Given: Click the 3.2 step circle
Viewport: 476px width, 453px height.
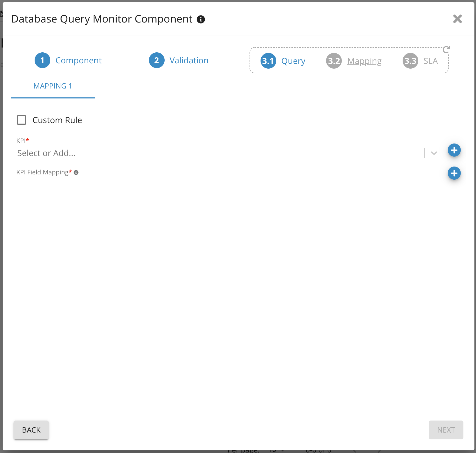Looking at the screenshot, I should coord(334,61).
